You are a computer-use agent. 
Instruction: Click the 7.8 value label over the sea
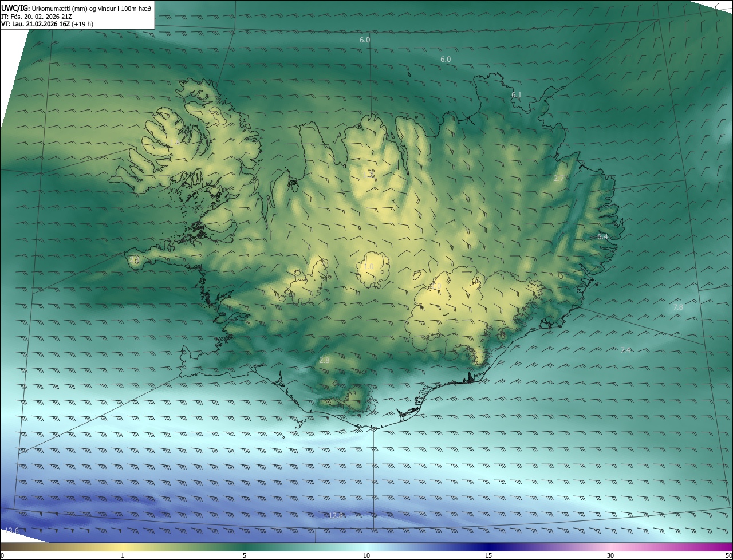pos(678,307)
